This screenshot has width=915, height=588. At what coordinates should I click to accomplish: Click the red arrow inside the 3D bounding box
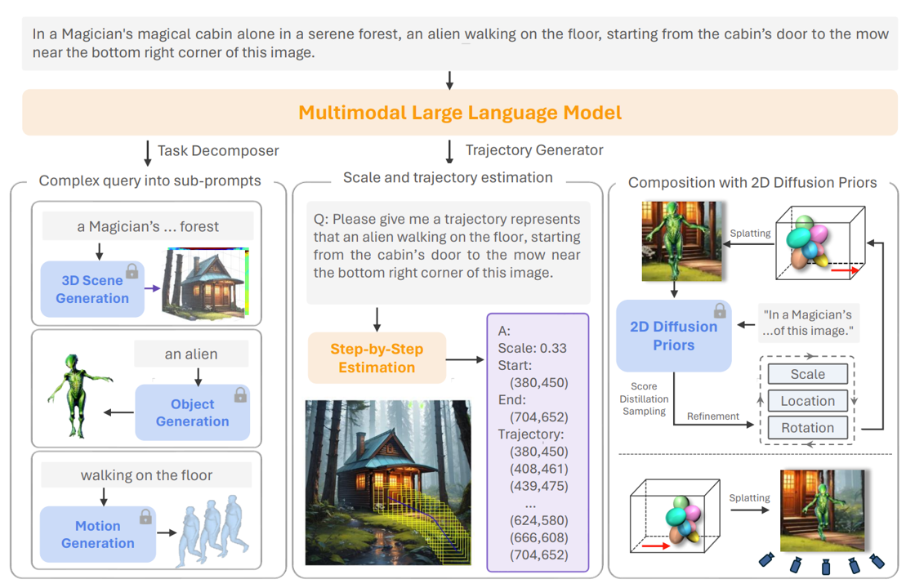coord(845,269)
